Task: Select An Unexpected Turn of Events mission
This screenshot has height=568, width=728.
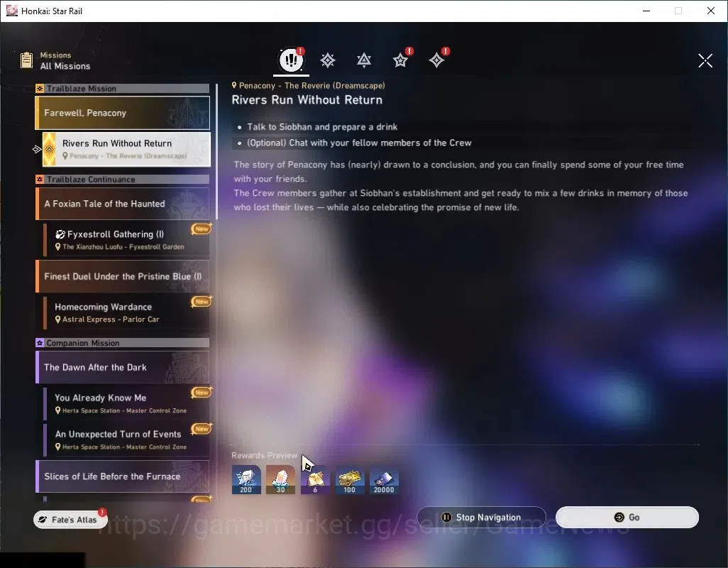Action: [x=126, y=439]
